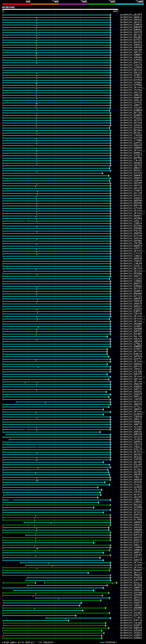Choose the UniRef100_C7J8X0 label
Viewport: 146px width, 644px height.
point(131,618)
